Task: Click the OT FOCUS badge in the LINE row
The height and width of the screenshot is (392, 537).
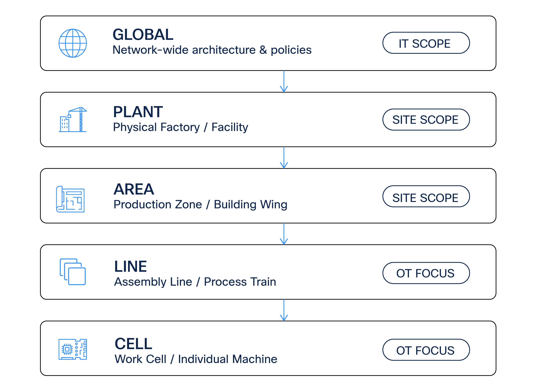Action: point(426,273)
